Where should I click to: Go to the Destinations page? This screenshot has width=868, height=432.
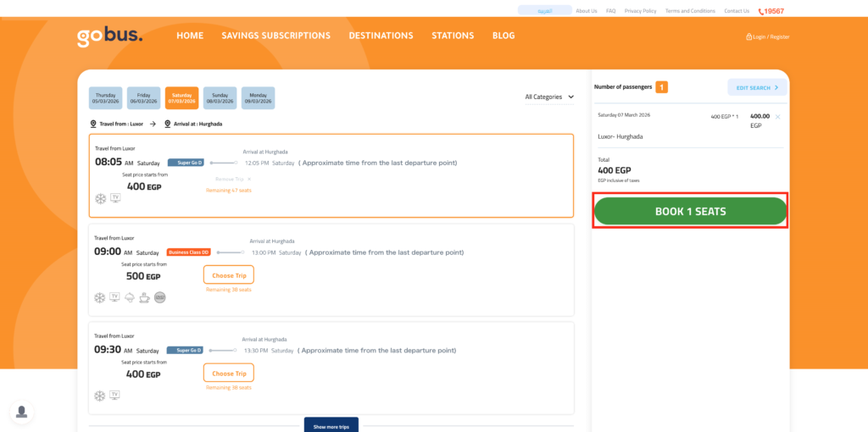tap(381, 36)
